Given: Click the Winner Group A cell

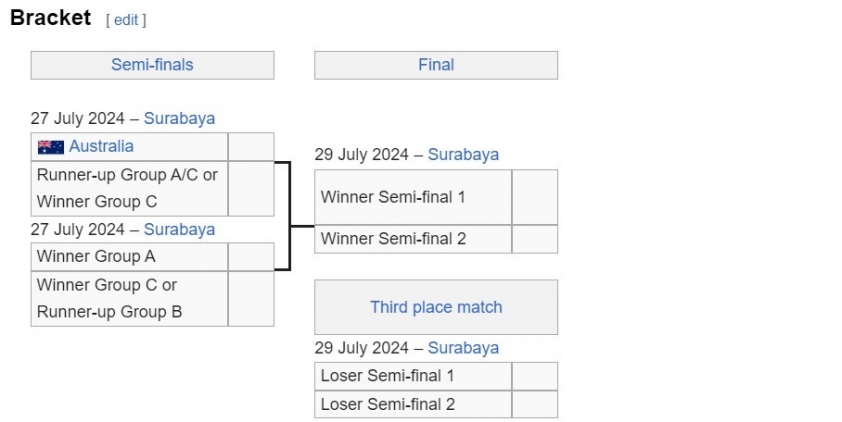Looking at the screenshot, I should click(129, 257).
